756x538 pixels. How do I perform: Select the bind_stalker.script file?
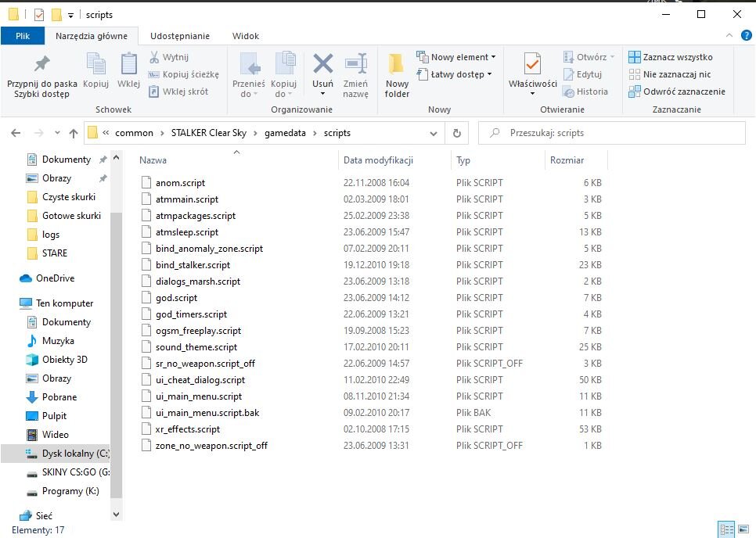click(193, 265)
